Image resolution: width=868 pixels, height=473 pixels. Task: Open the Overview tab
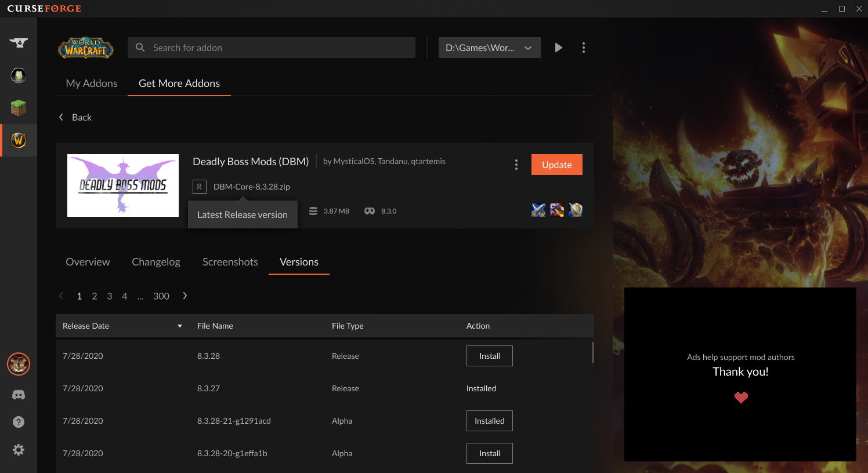[x=88, y=262]
